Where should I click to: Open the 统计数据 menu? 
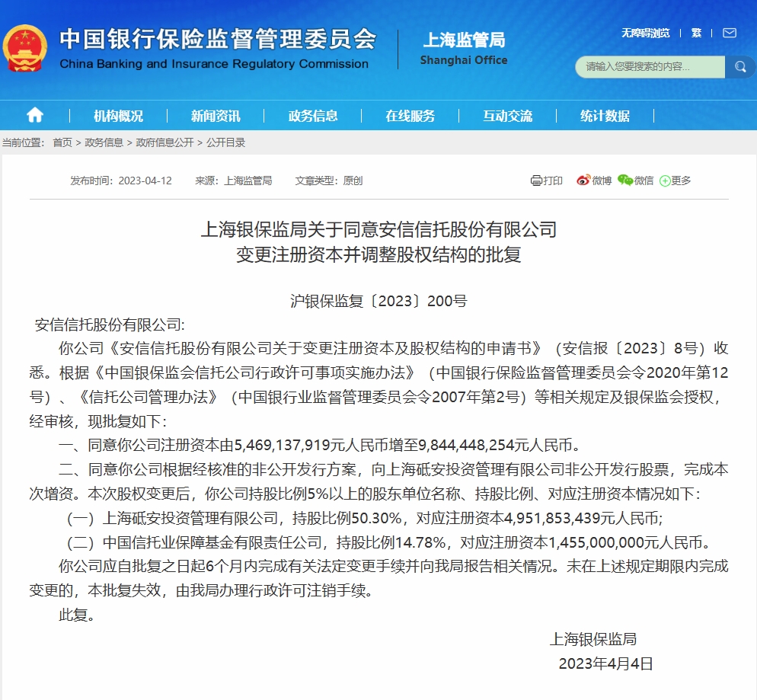(x=607, y=115)
